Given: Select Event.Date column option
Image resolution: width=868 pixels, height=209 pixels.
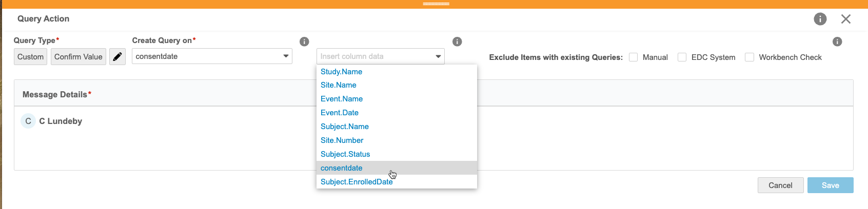Looking at the screenshot, I should pyautogui.click(x=339, y=113).
